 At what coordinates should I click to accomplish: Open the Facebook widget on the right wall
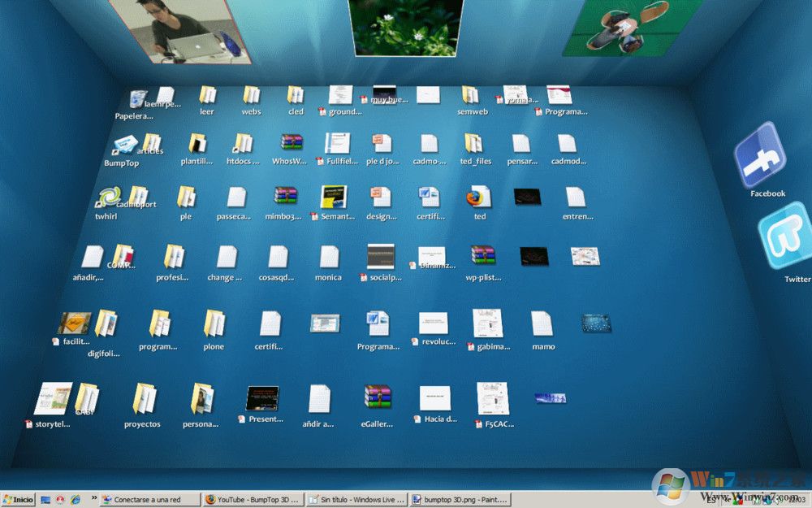(764, 157)
